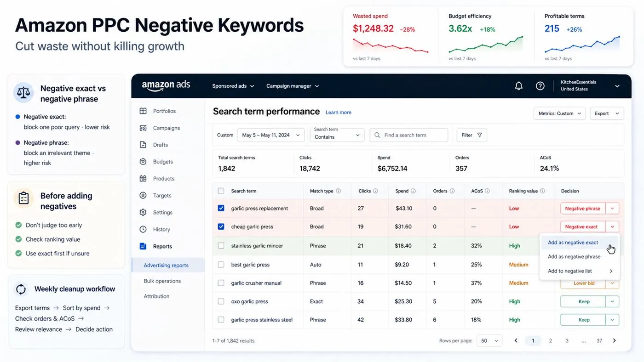Choose Add as negative exact
Viewport: 644px width, 362px height.
(573, 243)
